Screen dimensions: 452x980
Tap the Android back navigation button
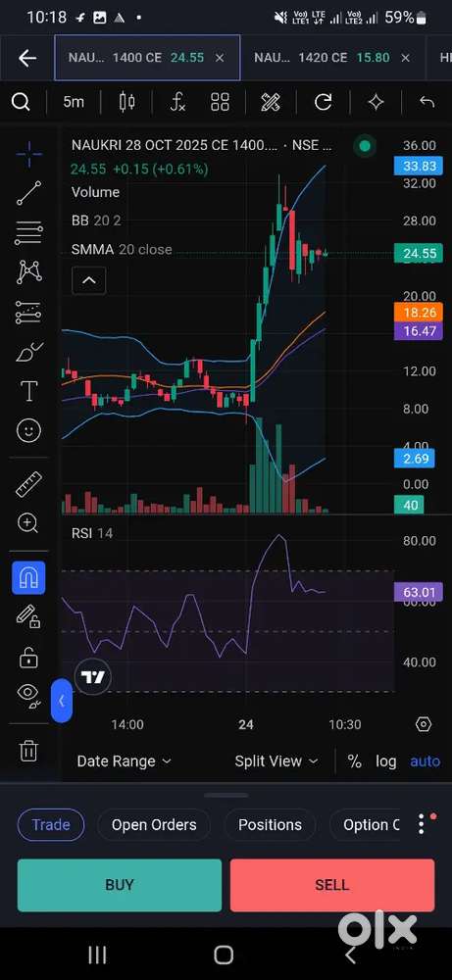pos(351,955)
